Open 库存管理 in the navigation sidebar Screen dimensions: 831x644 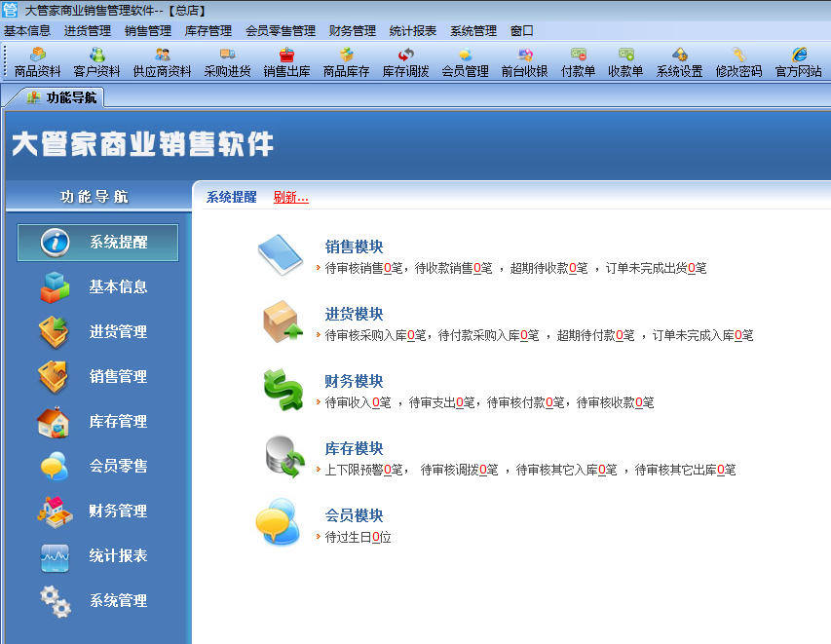97,422
